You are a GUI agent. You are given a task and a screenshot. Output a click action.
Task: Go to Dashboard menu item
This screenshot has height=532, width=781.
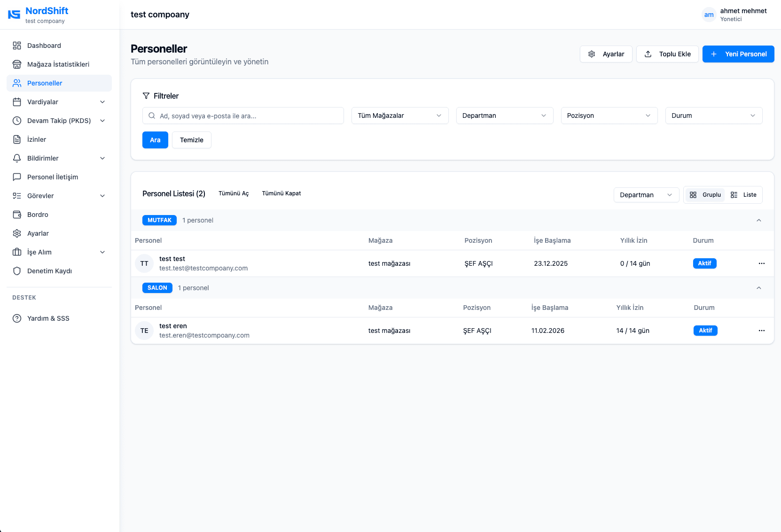[x=59, y=46]
